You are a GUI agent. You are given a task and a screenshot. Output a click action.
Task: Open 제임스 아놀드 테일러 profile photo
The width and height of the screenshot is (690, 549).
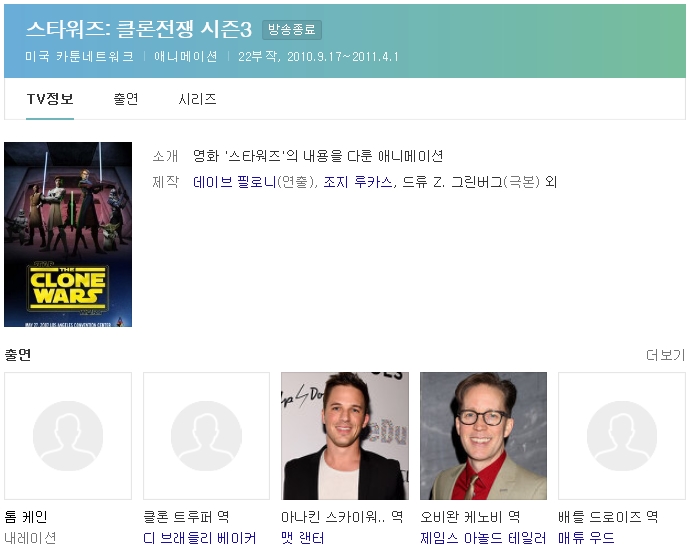click(483, 436)
